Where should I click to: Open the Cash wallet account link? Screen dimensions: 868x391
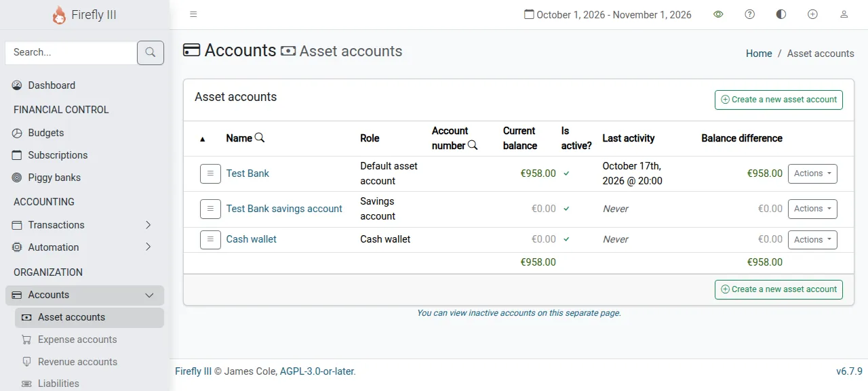[x=252, y=239]
